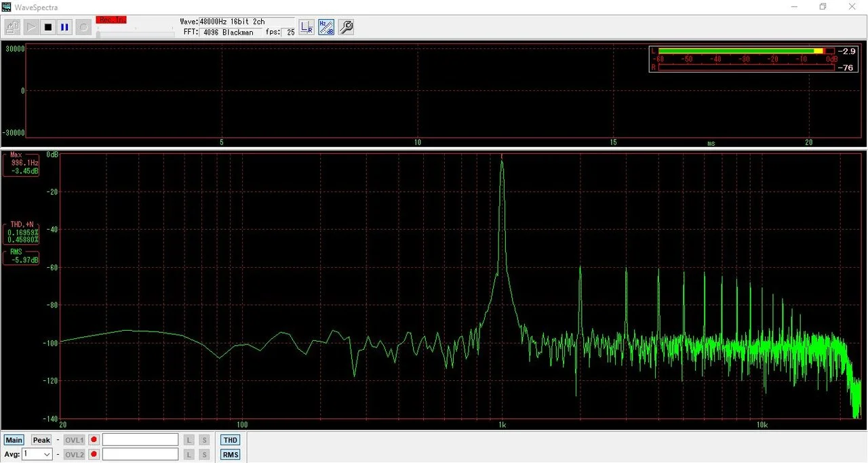The image size is (868, 463).
Task: Select the L/R channel display icon
Action: (x=306, y=26)
